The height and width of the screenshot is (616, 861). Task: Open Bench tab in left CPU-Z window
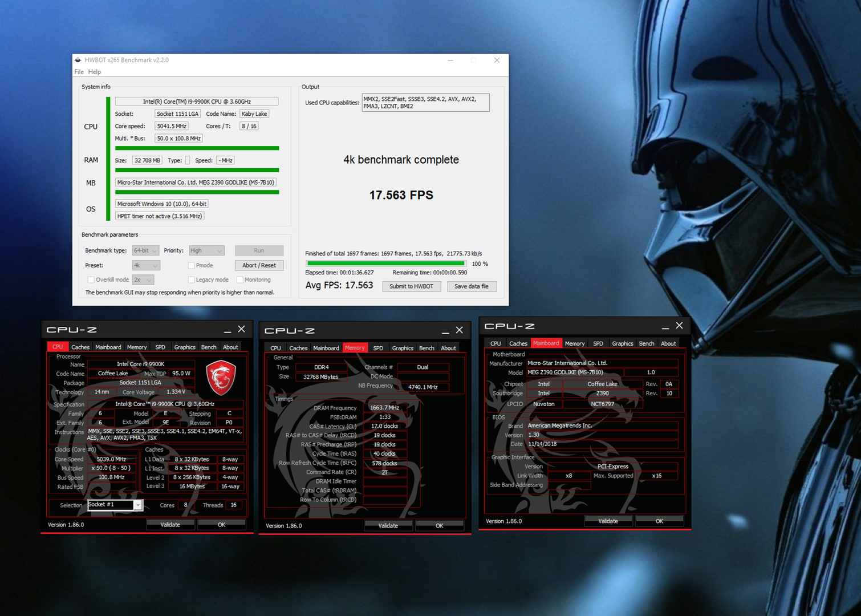coord(209,347)
